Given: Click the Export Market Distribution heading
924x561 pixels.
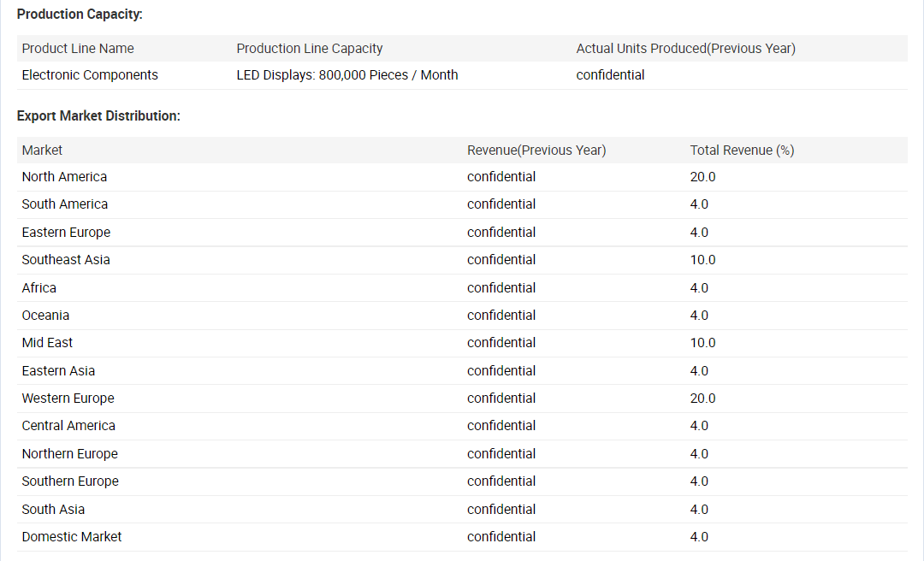Looking at the screenshot, I should 98,115.
